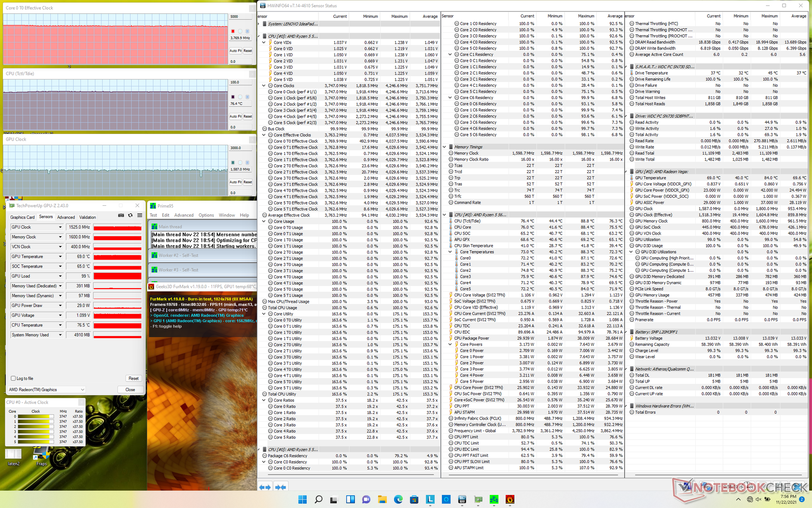Open the GPU-Z hamburger menu icon
812x508 pixels.
[x=140, y=215]
